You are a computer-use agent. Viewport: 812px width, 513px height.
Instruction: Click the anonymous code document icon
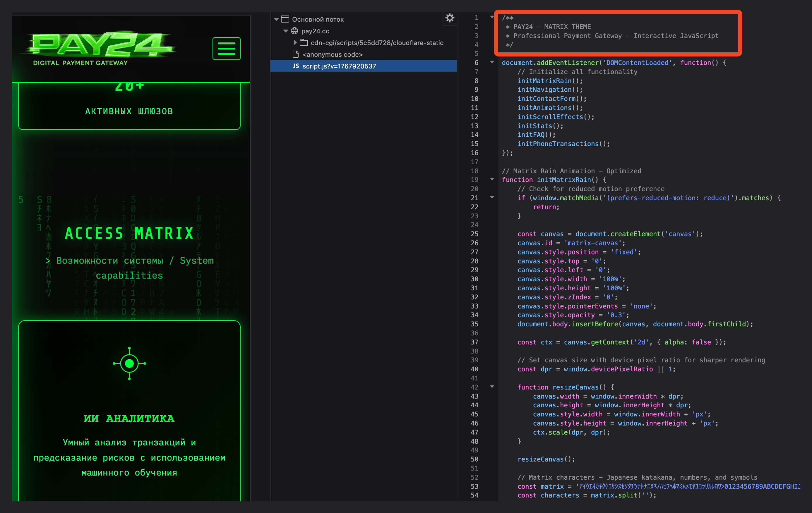pos(296,54)
